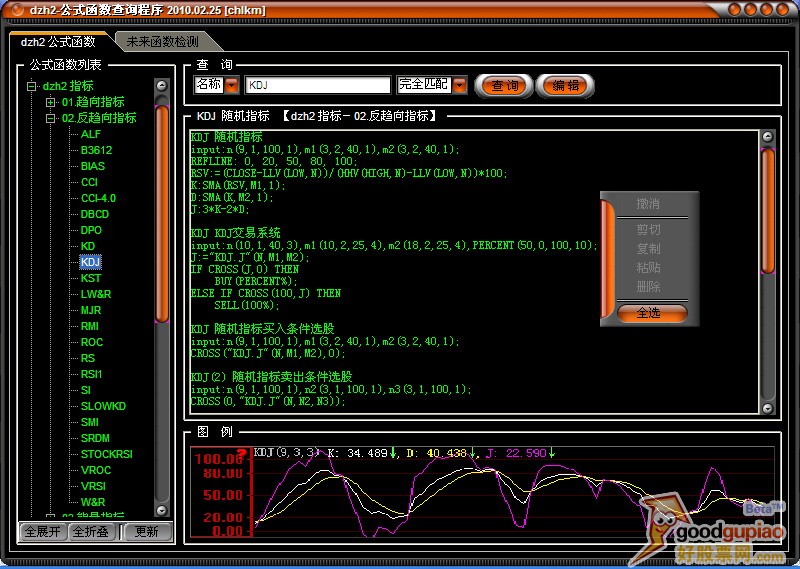Switch to the dzh2 公式函数 tab

[x=58, y=42]
